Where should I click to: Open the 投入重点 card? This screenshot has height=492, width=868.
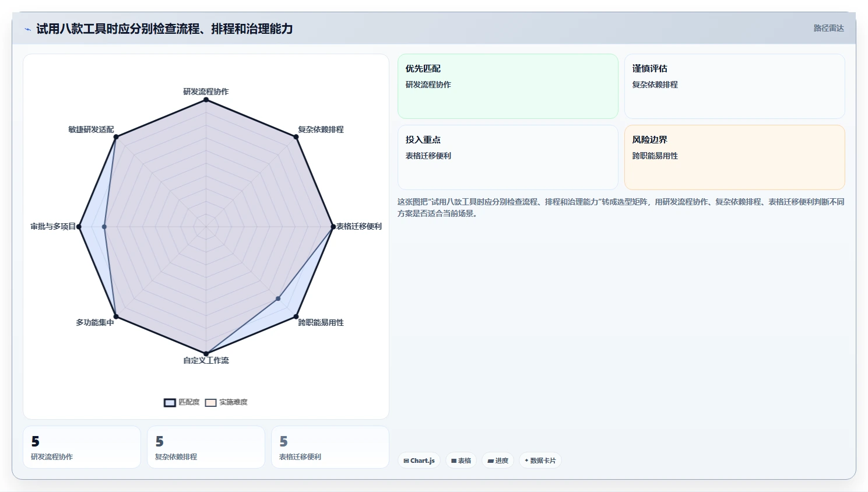tap(508, 157)
